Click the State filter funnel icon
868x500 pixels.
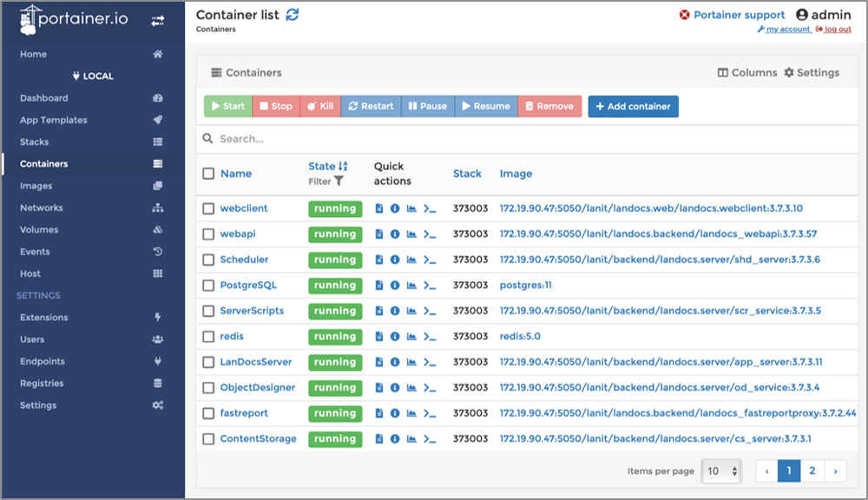tap(339, 181)
